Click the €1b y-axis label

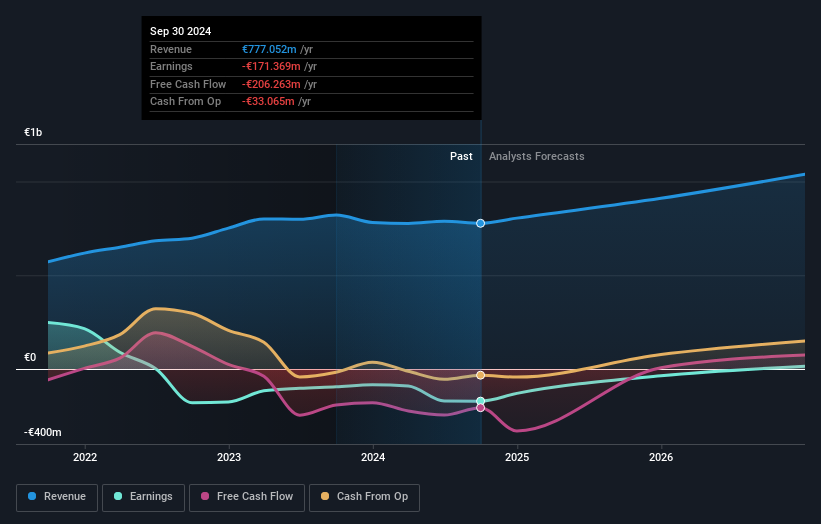pos(33,132)
